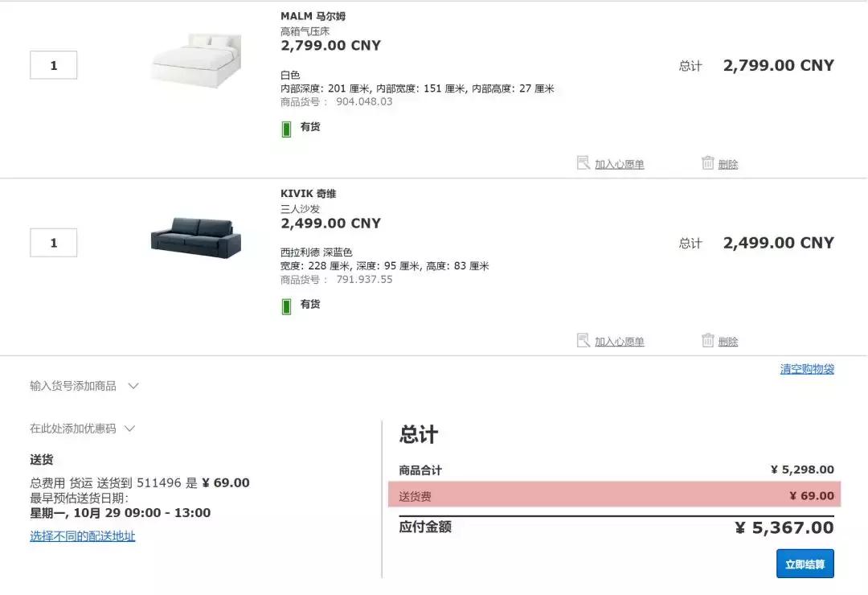
Task: Click the white bed product thumbnail
Action: (x=195, y=60)
